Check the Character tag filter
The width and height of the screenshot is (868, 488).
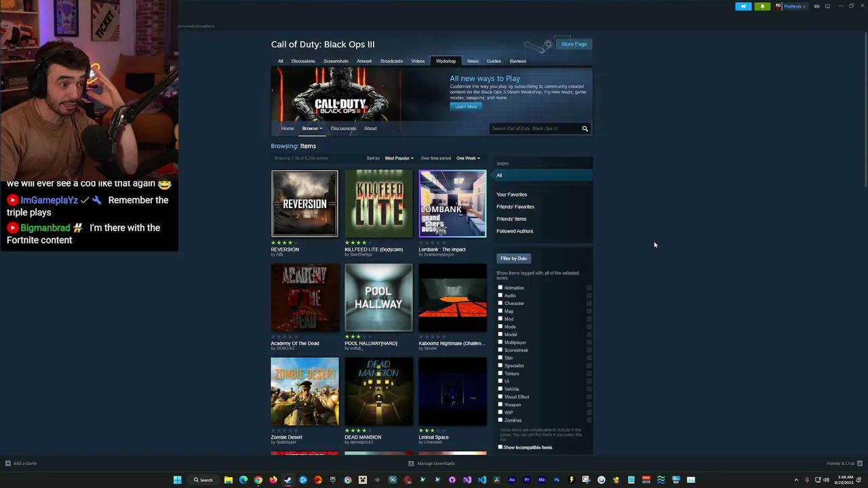click(x=500, y=303)
